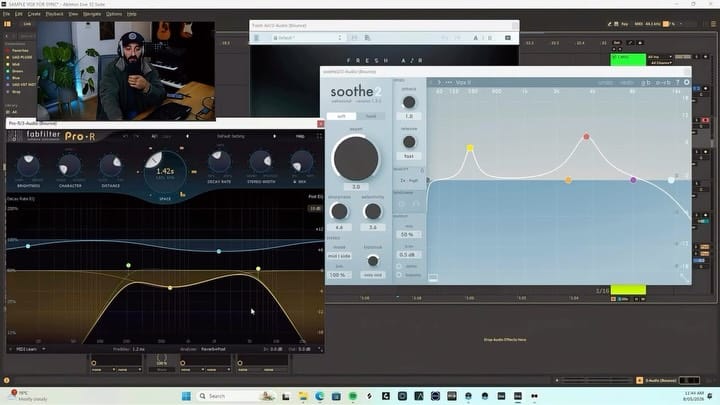The height and width of the screenshot is (405, 720).
Task: Click the taskbar Search box
Action: (x=235, y=396)
